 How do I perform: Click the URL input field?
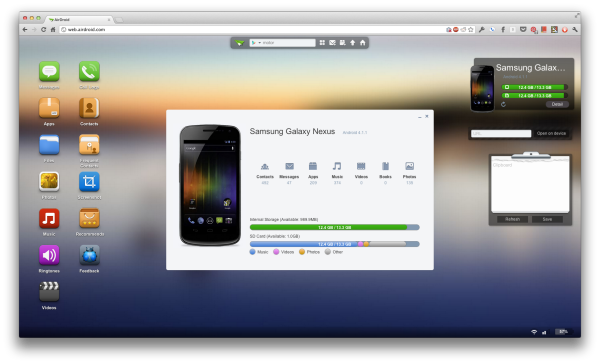[x=501, y=133]
